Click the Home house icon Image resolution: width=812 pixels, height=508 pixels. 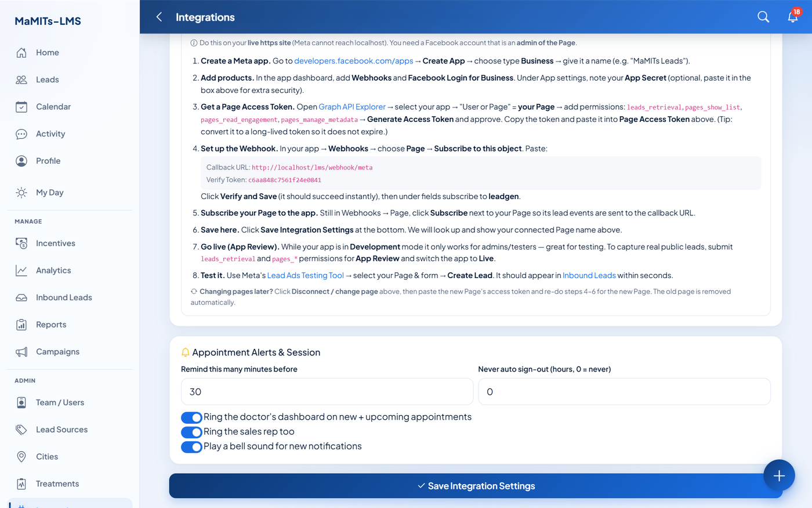coord(21,52)
